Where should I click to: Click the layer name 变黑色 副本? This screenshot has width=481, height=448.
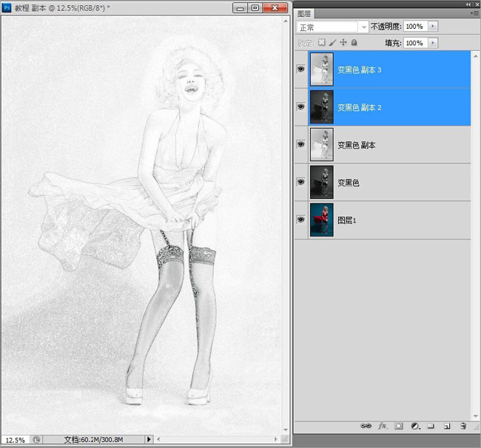click(x=356, y=145)
